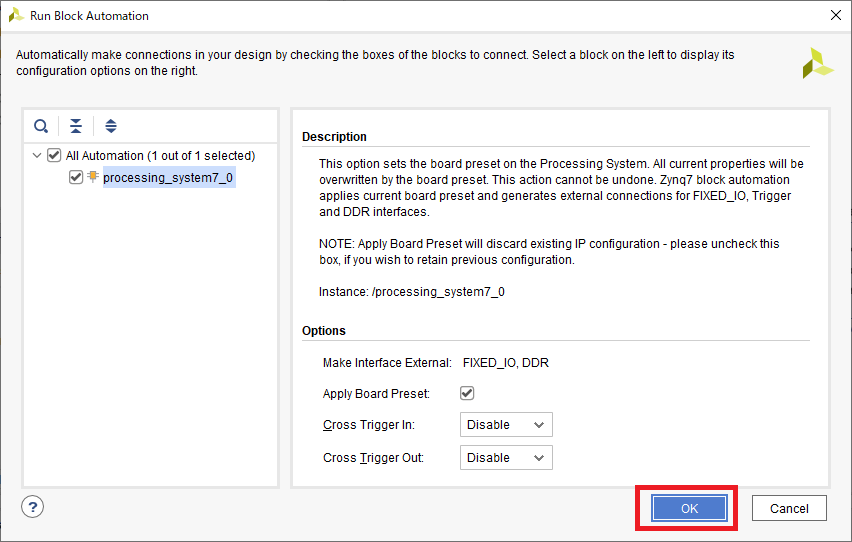Screen dimensions: 852x542
Task: Collapse all items in the automation tree
Action: pos(76,126)
